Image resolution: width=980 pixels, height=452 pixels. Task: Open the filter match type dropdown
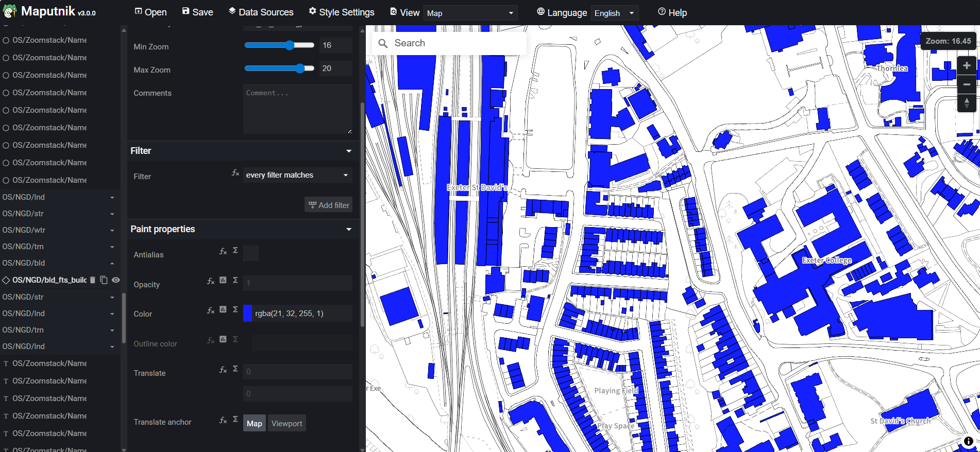[297, 175]
